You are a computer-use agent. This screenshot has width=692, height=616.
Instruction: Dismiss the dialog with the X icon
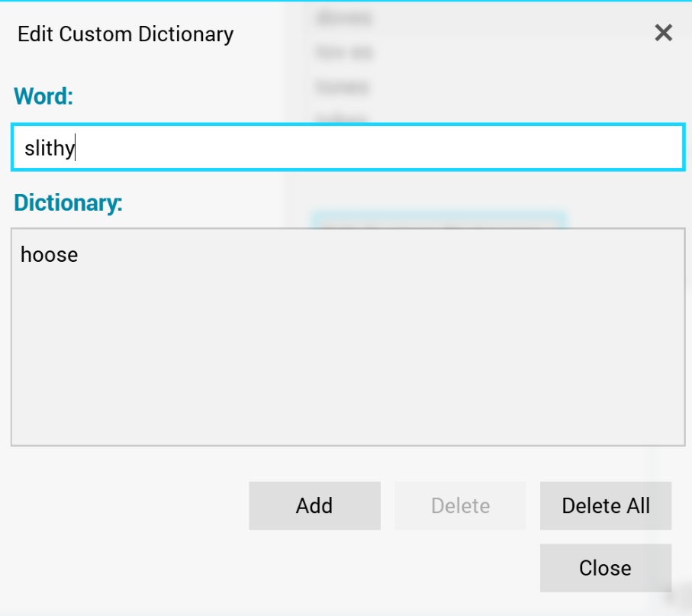tap(663, 33)
